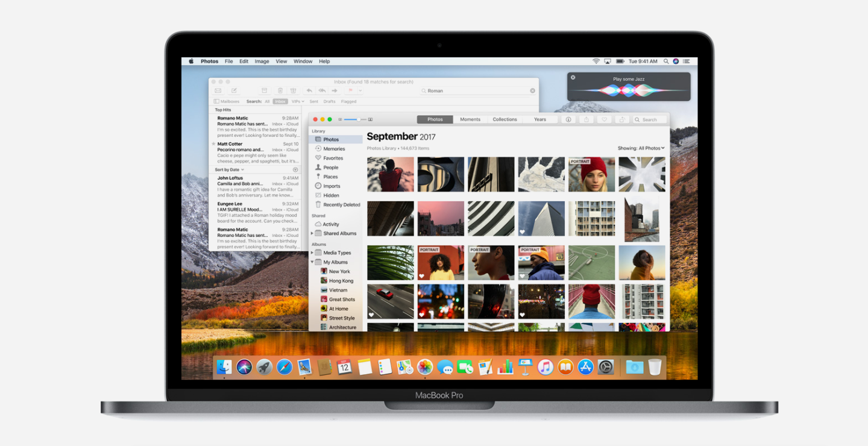Select Drafts in Mail favorites bar

click(x=329, y=101)
